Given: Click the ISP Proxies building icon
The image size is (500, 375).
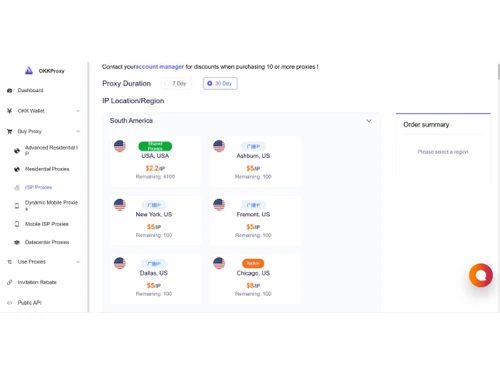Looking at the screenshot, I should (17, 187).
